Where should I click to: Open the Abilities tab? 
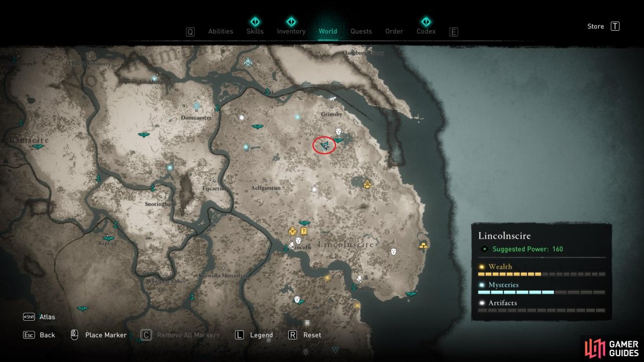(220, 31)
